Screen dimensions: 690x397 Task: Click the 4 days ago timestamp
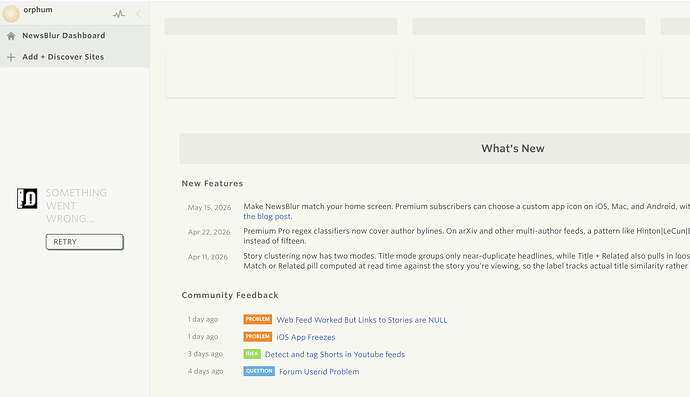[x=205, y=371]
